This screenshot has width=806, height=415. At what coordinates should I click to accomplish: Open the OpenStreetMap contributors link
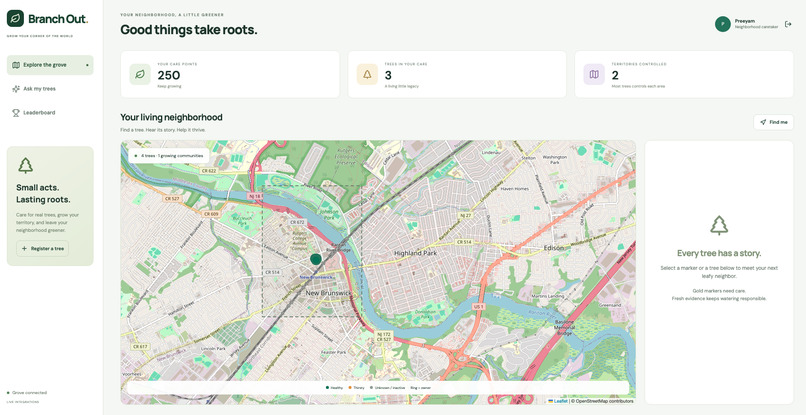(x=604, y=401)
